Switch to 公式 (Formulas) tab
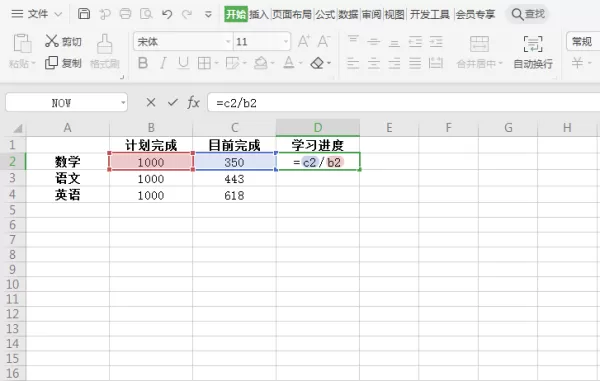 [325, 15]
